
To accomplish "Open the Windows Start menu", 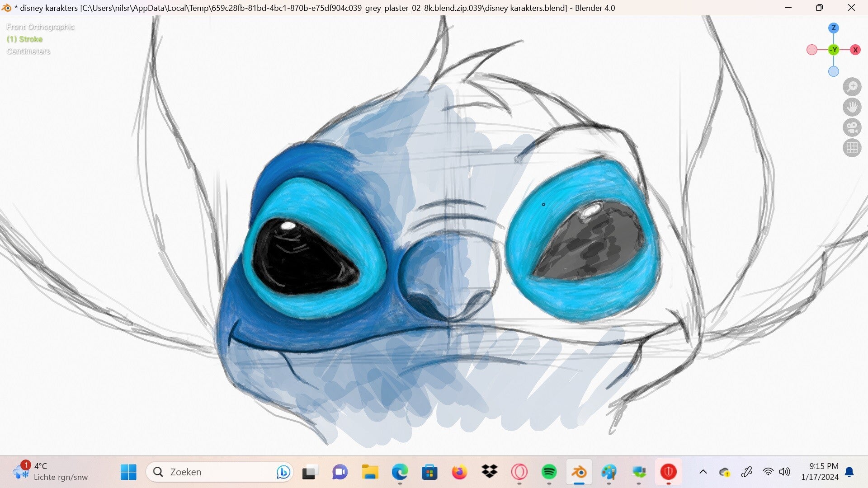I will [x=128, y=472].
